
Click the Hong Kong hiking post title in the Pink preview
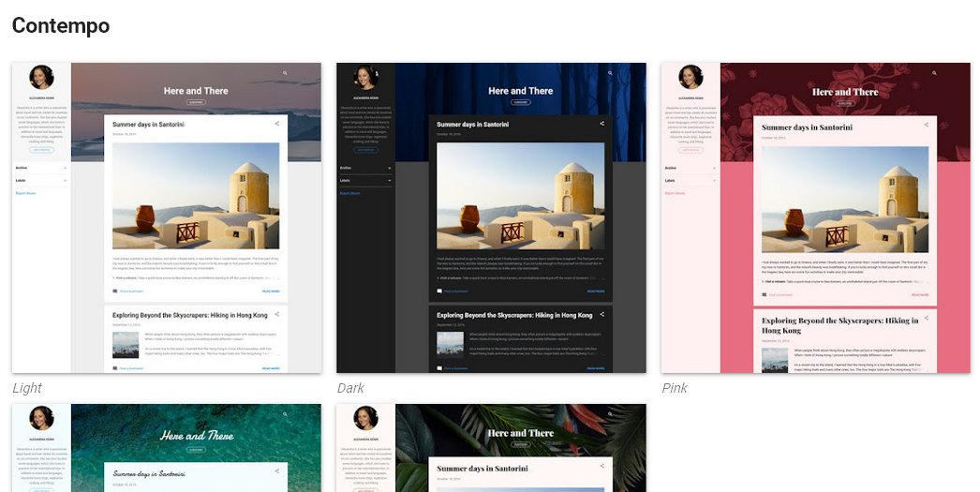pos(840,325)
